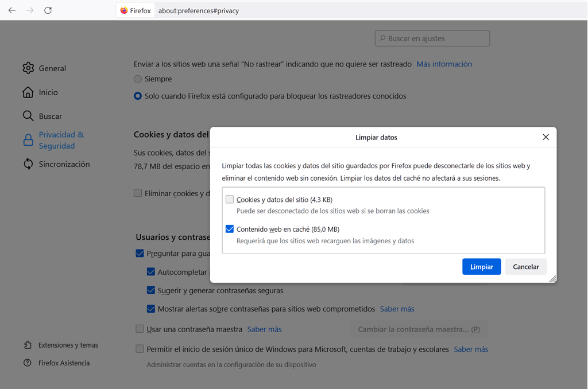Click 'Puede ser desconectado de los sitios' text
588x389 pixels.
pos(332,211)
